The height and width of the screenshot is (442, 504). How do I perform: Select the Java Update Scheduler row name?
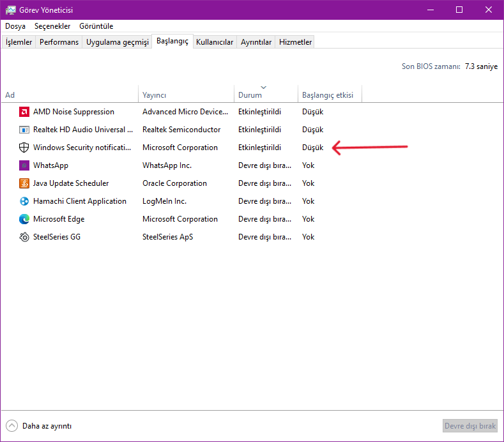pyautogui.click(x=71, y=183)
